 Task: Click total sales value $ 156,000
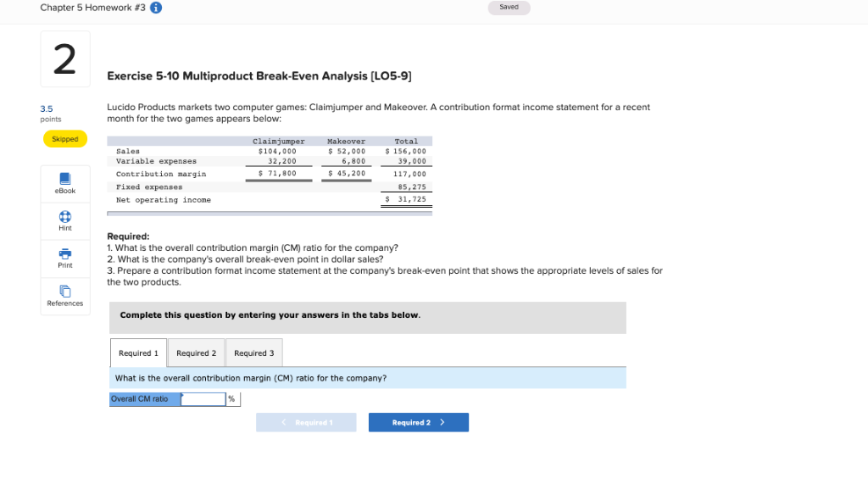pos(406,151)
